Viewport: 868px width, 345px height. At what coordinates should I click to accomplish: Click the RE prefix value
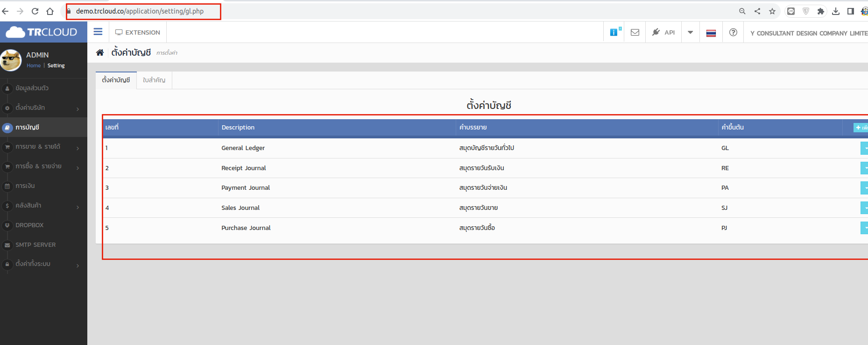click(x=725, y=168)
